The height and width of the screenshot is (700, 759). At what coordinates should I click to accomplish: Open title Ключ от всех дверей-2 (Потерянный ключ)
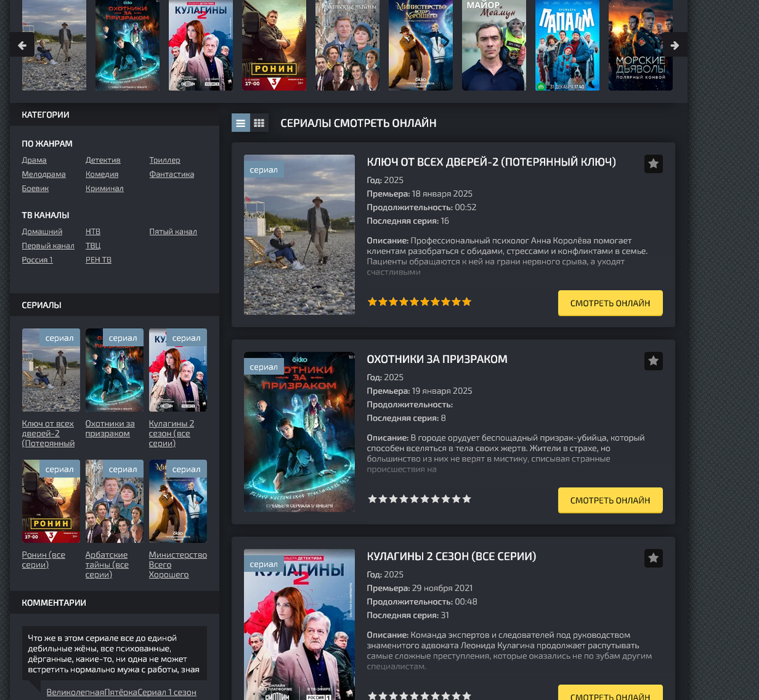tap(491, 162)
